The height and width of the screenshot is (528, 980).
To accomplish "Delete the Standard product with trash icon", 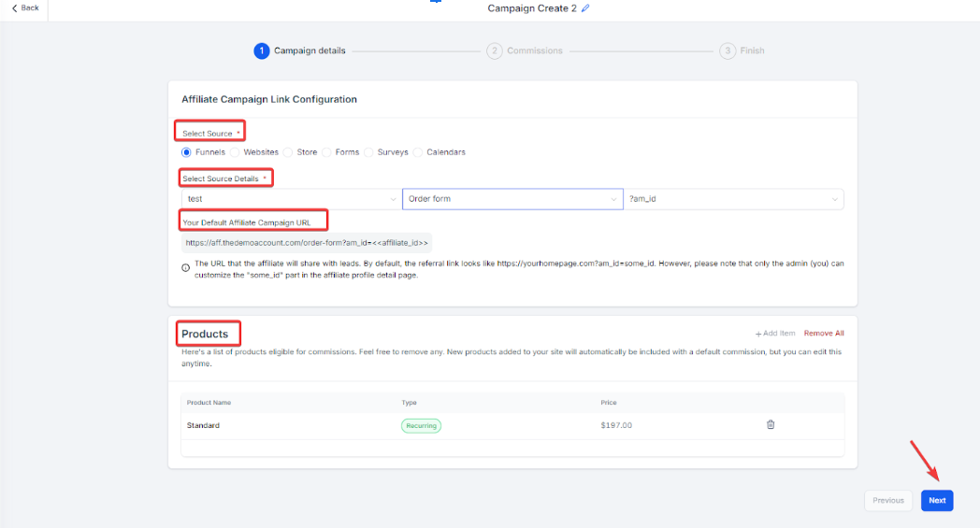I will click(771, 425).
